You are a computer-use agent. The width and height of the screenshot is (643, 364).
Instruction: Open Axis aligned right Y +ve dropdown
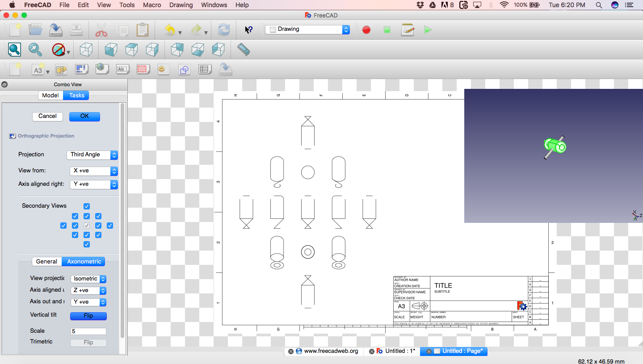coord(94,184)
